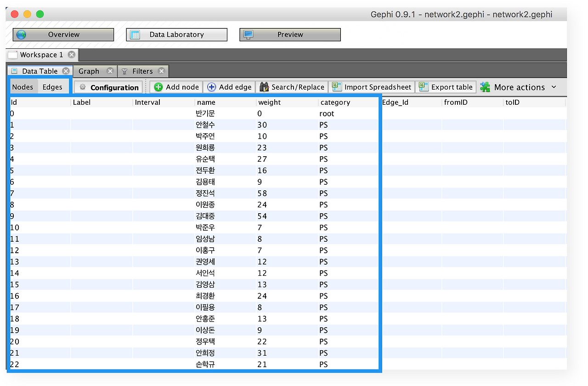Close the Workspace 1 tab
The height and width of the screenshot is (386, 588).
71,55
